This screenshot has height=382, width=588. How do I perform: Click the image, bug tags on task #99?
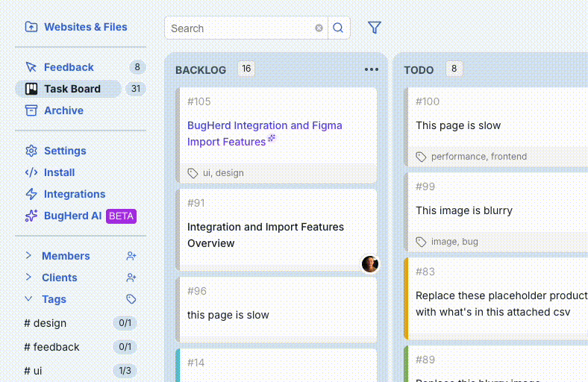(x=454, y=242)
